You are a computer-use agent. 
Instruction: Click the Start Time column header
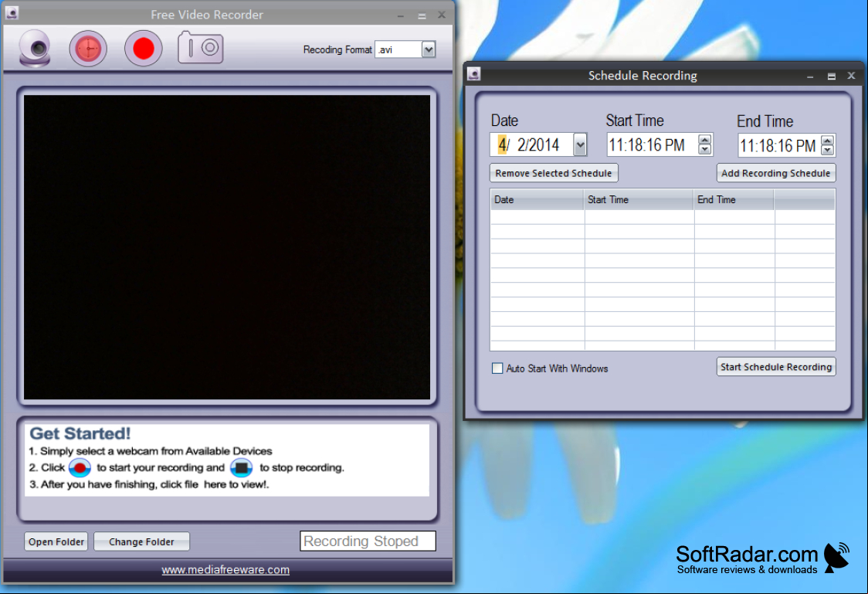pyautogui.click(x=639, y=200)
